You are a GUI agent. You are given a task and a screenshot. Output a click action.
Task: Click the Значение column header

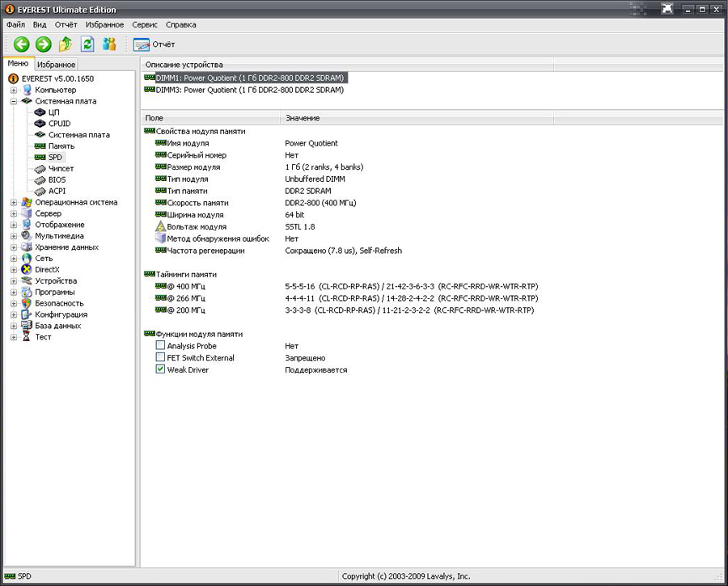click(417, 118)
